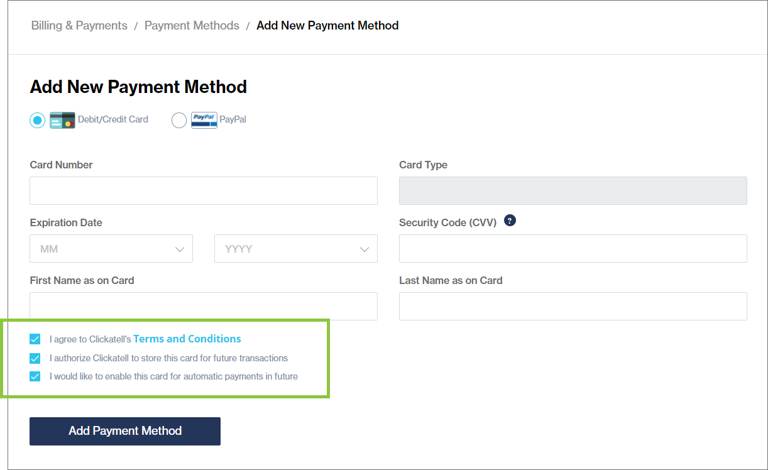768x470 pixels.
Task: Click the PayPal logo icon
Action: pyautogui.click(x=204, y=120)
